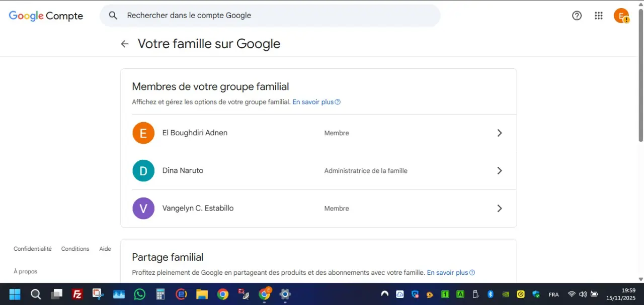Open the Confidentialité footer link
The image size is (644, 305).
[33, 249]
